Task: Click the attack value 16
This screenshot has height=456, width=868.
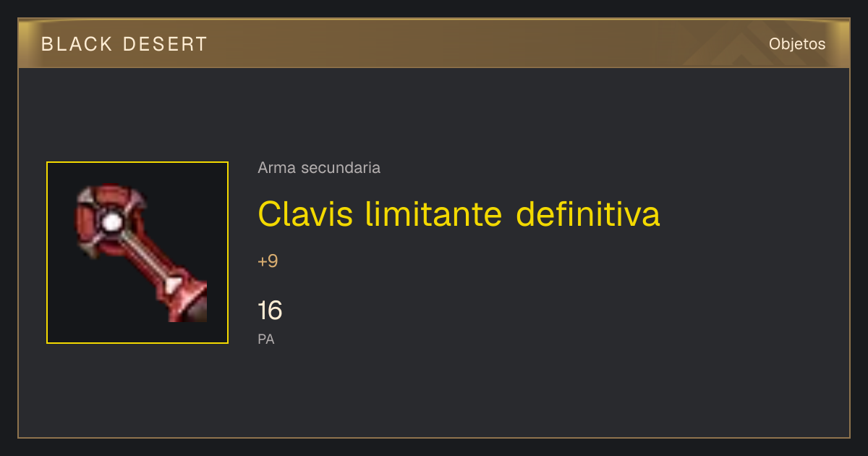Action: tap(270, 311)
